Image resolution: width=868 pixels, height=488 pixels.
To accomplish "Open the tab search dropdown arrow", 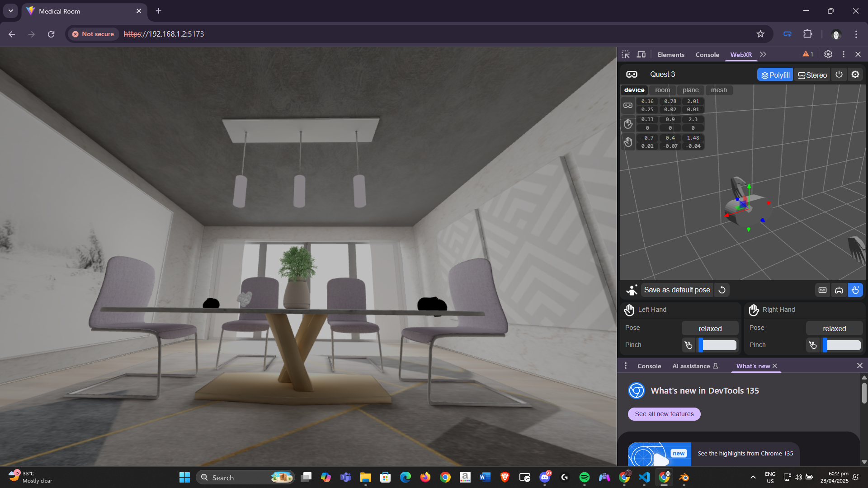I will [10, 11].
